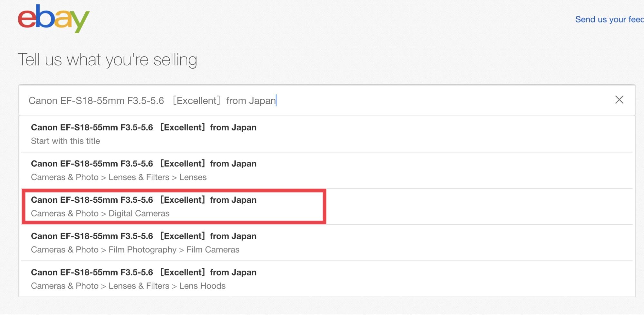Choose suggestion ending in Lenses & Filters > Lenses
This screenshot has height=315, width=644.
pos(327,170)
